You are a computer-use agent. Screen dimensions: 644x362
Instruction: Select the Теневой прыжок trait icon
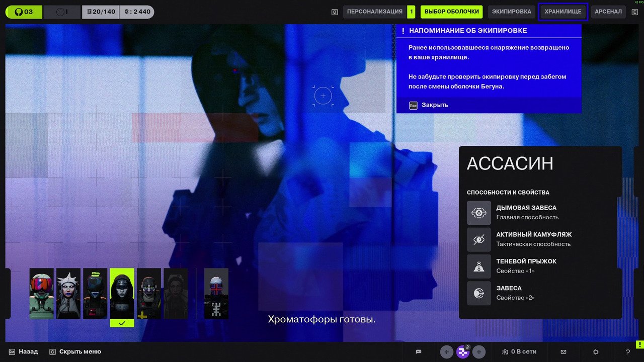[478, 266]
